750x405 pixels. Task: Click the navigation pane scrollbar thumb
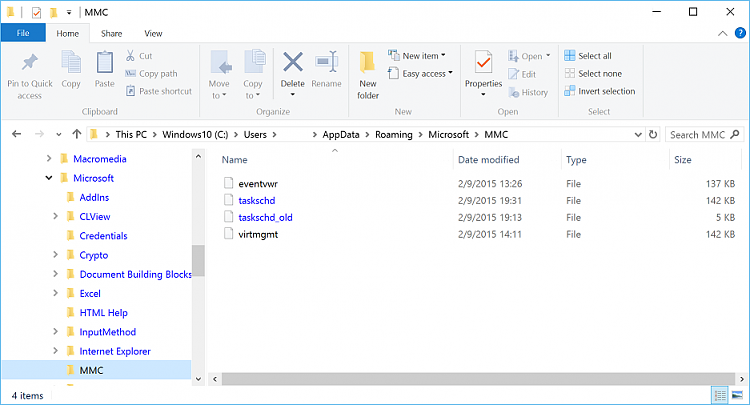point(198,261)
